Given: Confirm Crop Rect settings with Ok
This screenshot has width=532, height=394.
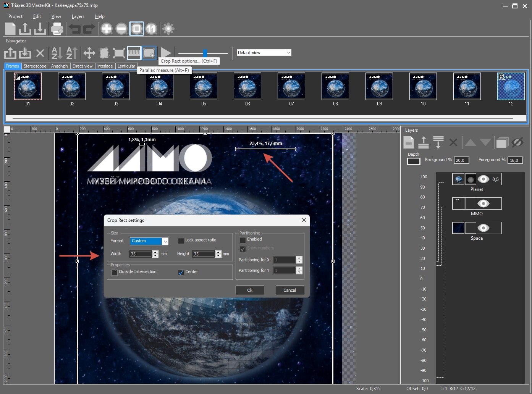Looking at the screenshot, I should [250, 290].
